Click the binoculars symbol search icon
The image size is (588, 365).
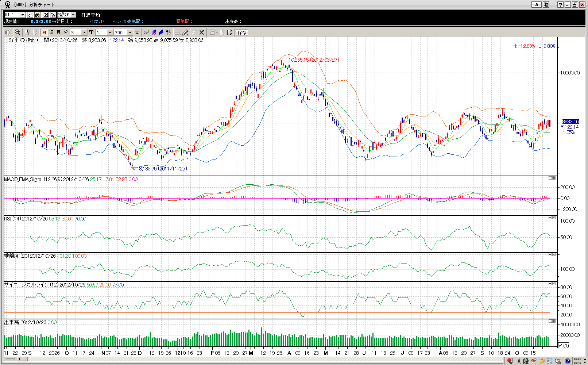(x=38, y=15)
